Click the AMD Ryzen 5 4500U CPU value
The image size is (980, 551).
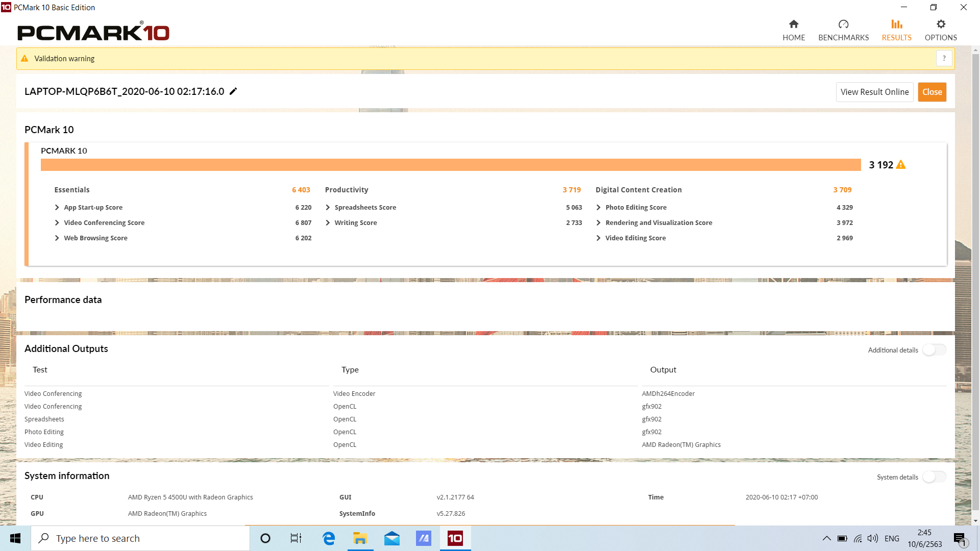(190, 497)
